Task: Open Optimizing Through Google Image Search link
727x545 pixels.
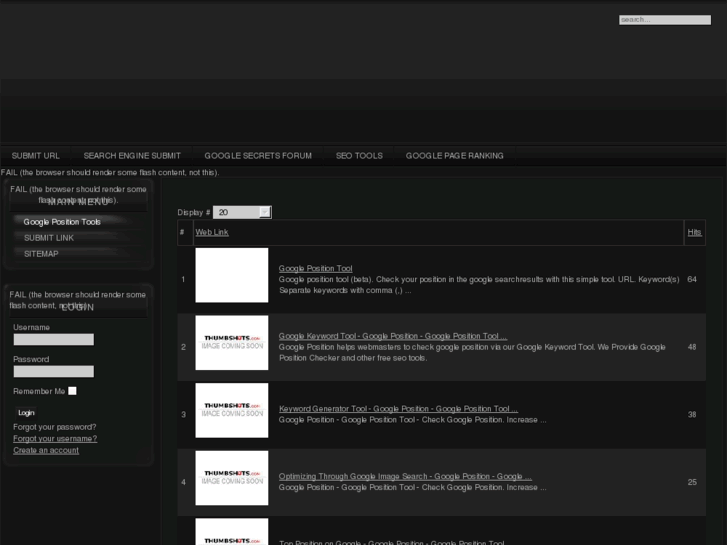Action: coord(405,477)
